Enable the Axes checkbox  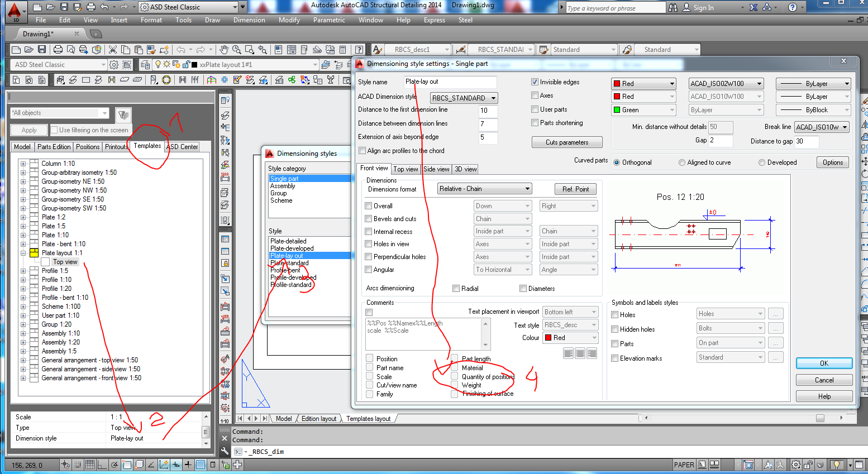click(535, 95)
